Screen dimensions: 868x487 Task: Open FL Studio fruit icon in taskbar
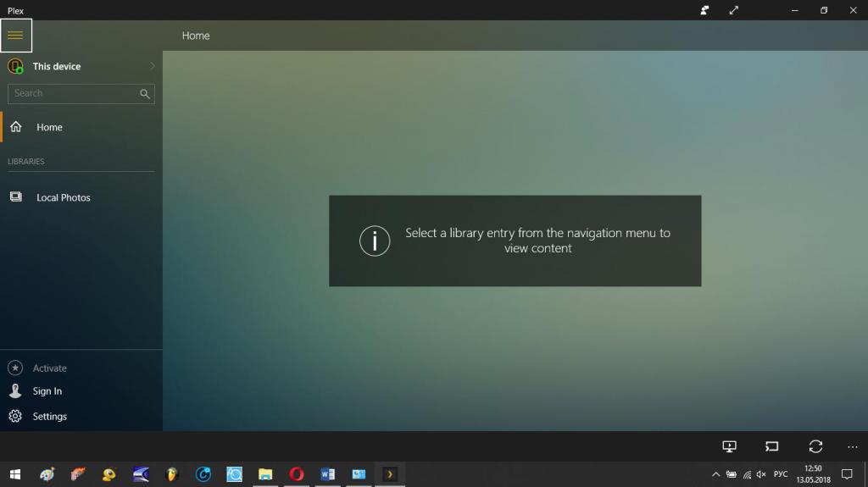[x=171, y=474]
